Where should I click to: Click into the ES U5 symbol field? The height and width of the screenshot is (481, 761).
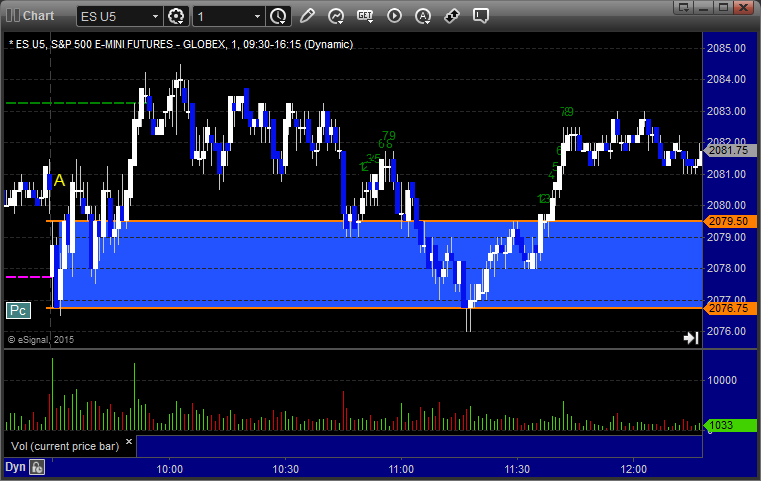pos(114,17)
